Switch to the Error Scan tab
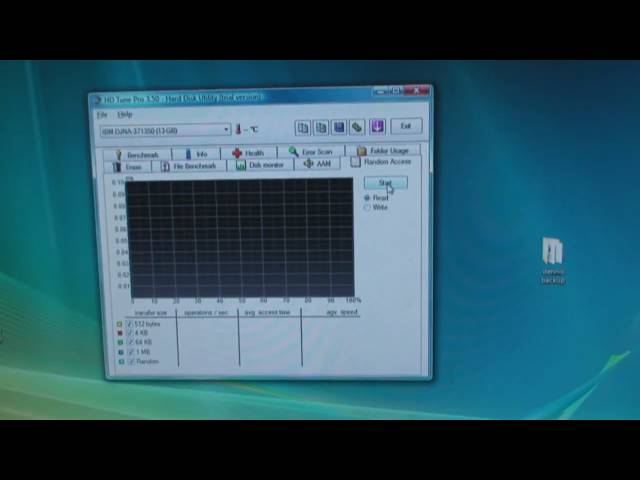This screenshot has height=480, width=640. tap(311, 152)
